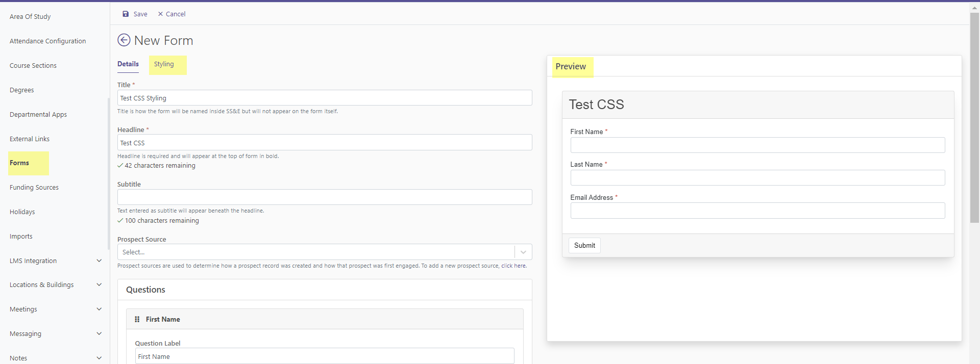
Task: Click the preview First Name field
Action: [x=757, y=145]
